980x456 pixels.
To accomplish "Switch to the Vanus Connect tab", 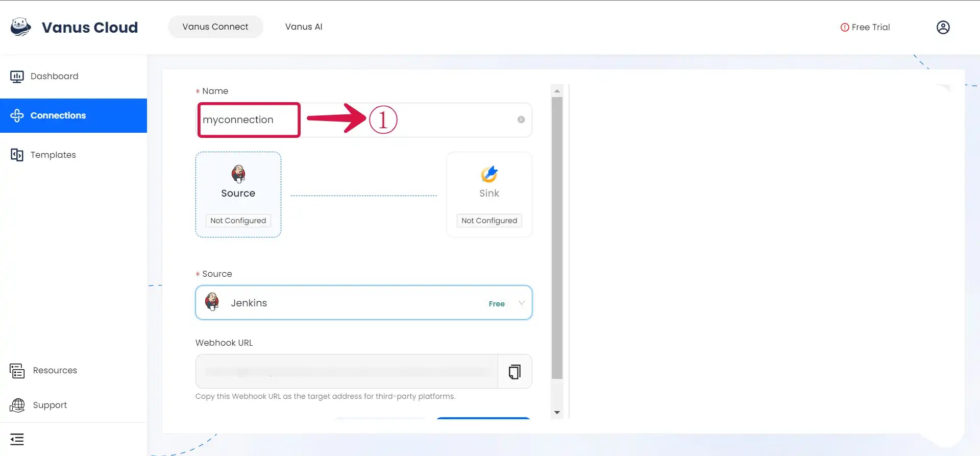I will 215,27.
